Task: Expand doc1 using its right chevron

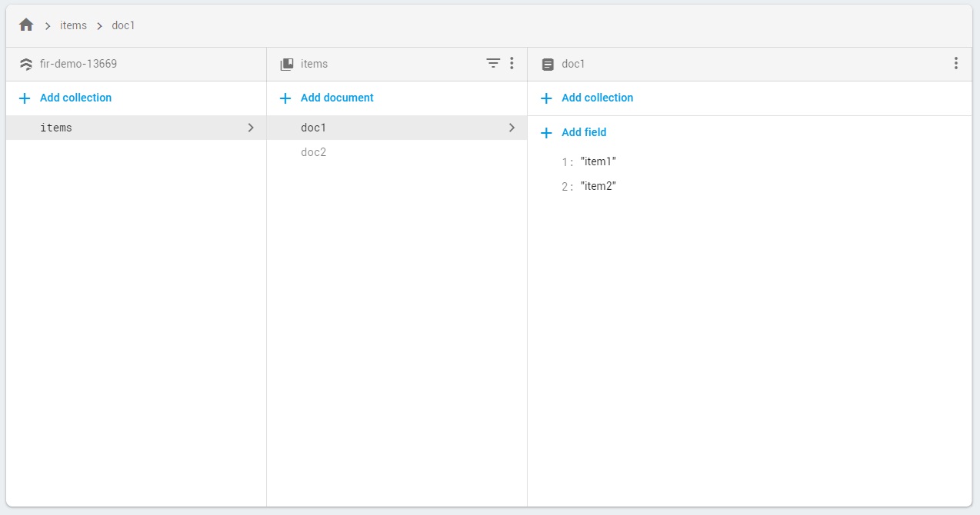Action: 512,128
